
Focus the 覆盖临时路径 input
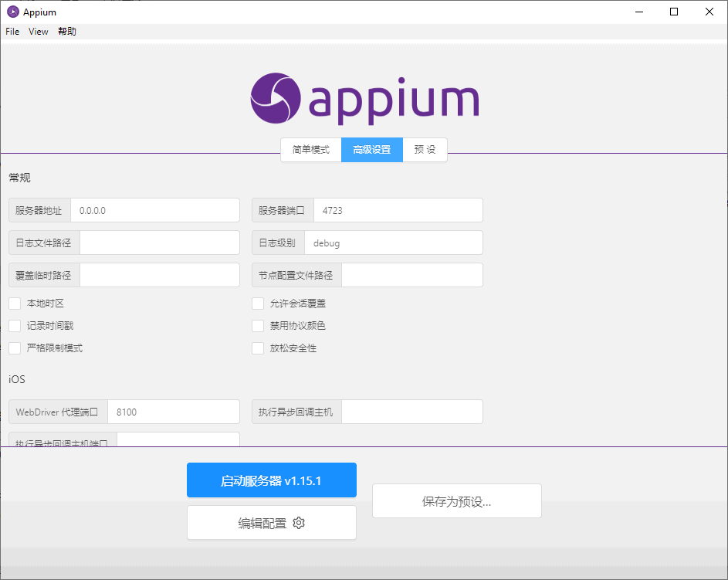[x=160, y=276]
